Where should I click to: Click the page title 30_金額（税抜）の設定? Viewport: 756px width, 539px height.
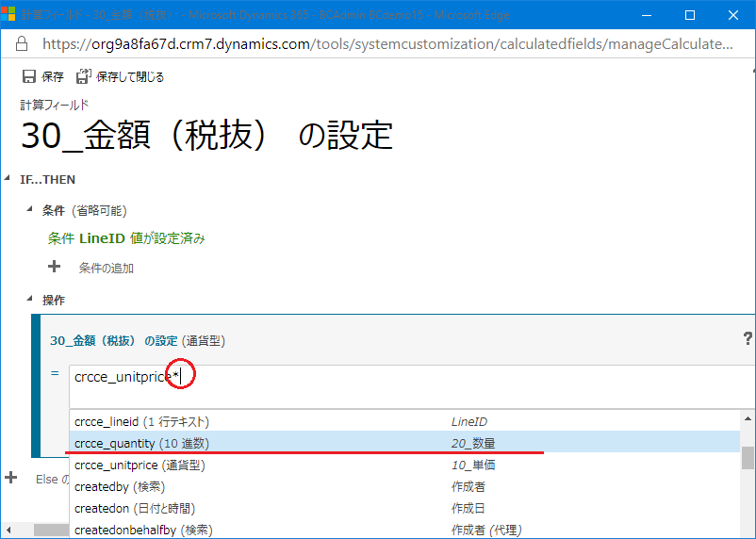click(206, 136)
